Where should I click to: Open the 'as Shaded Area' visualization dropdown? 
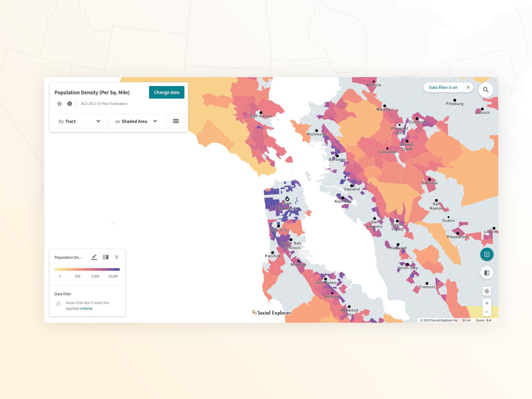137,121
